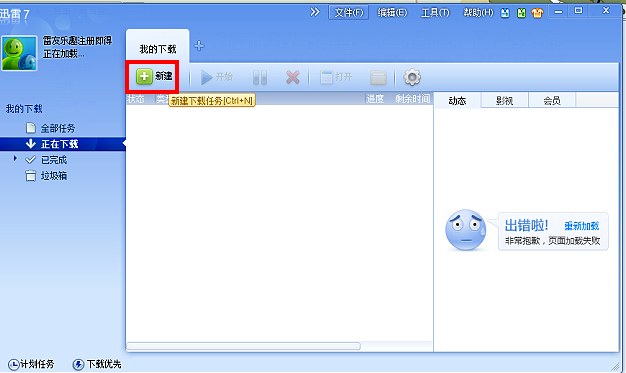
Task: Click the 重新加载 reload link
Action: pyautogui.click(x=582, y=226)
